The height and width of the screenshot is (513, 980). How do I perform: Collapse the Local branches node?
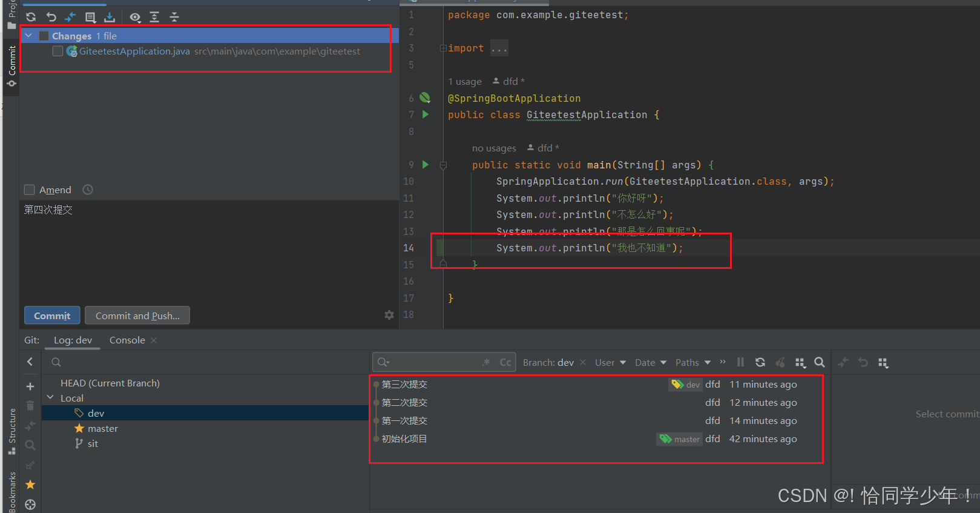[50, 398]
